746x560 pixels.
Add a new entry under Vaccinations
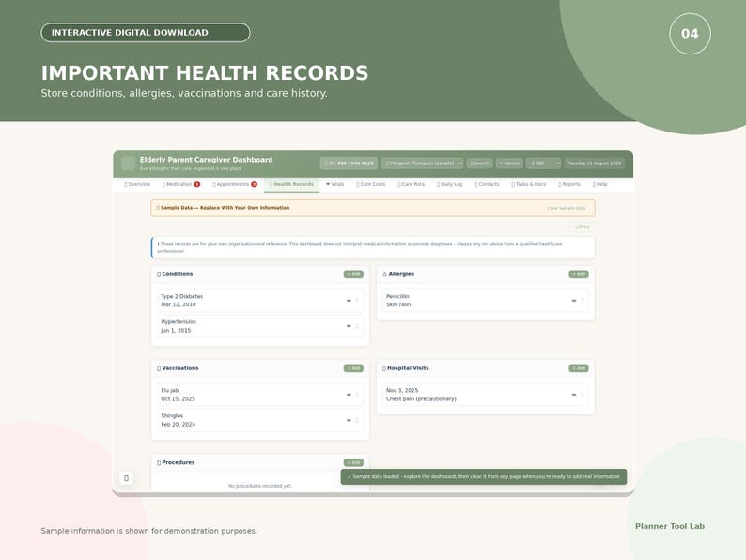click(x=353, y=368)
